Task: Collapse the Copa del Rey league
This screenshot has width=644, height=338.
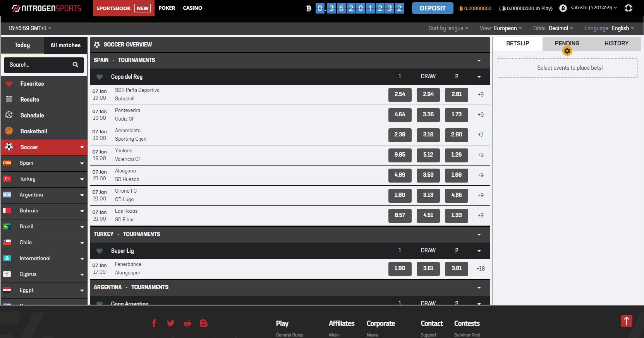Action: (x=479, y=77)
